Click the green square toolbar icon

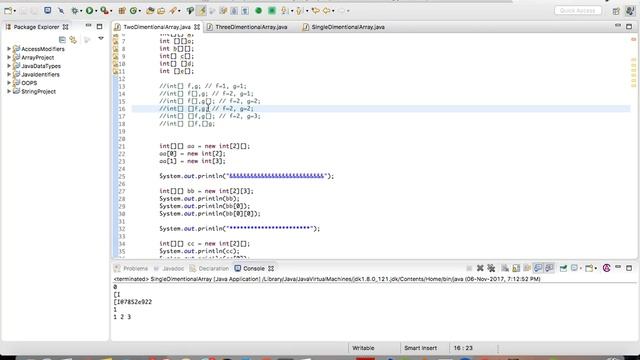click(271, 11)
